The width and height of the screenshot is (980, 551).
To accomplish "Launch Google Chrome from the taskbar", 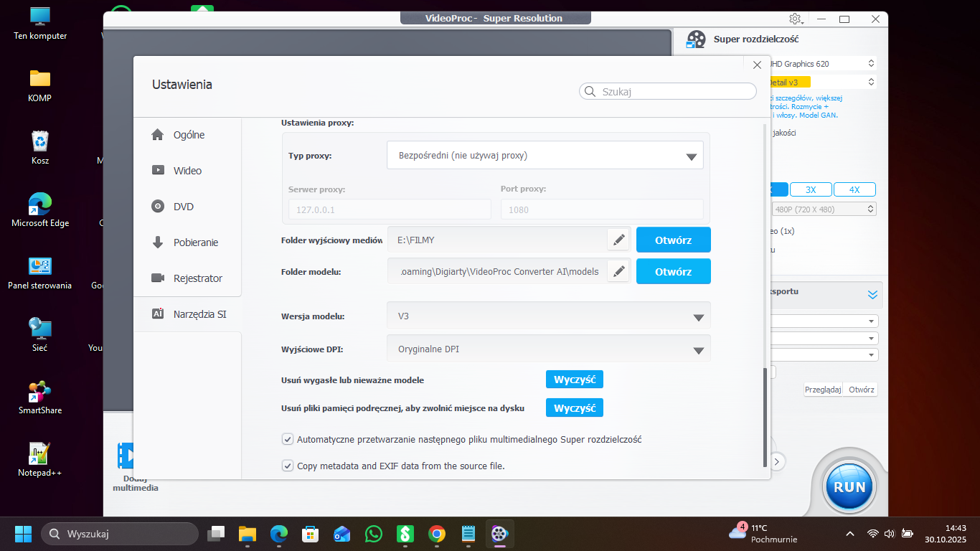I will click(436, 534).
